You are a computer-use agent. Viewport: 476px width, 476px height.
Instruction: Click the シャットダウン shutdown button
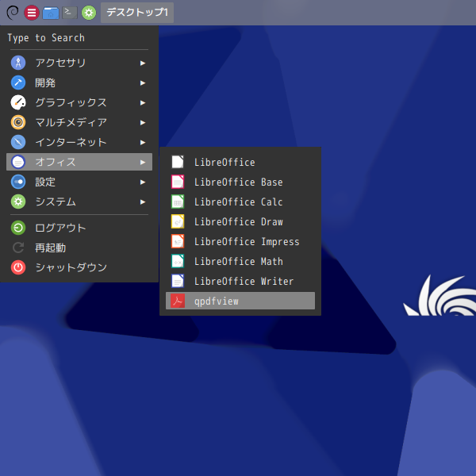coord(79,267)
